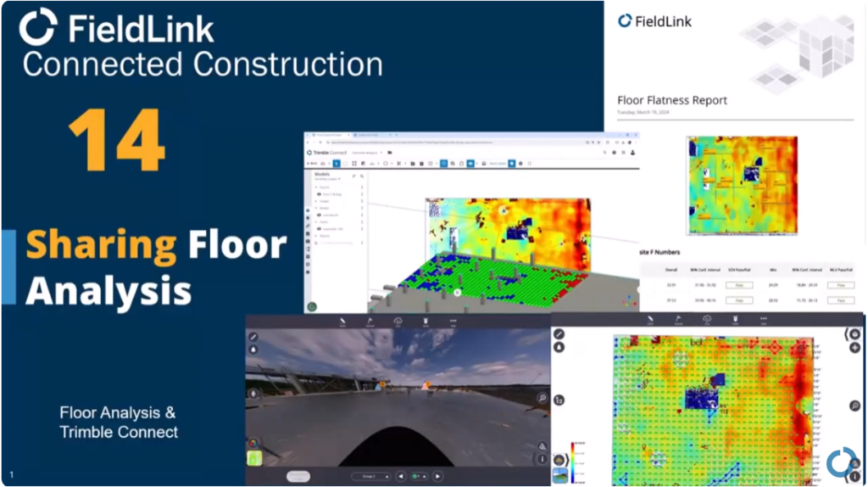
Task: Tap the more (three dots) in heatmap toolbar
Action: tap(764, 319)
